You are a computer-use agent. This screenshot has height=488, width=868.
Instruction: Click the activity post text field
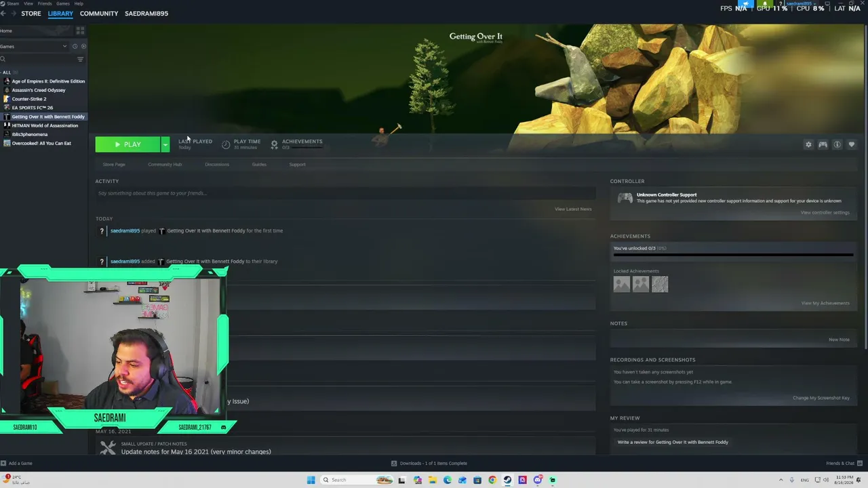(345, 193)
